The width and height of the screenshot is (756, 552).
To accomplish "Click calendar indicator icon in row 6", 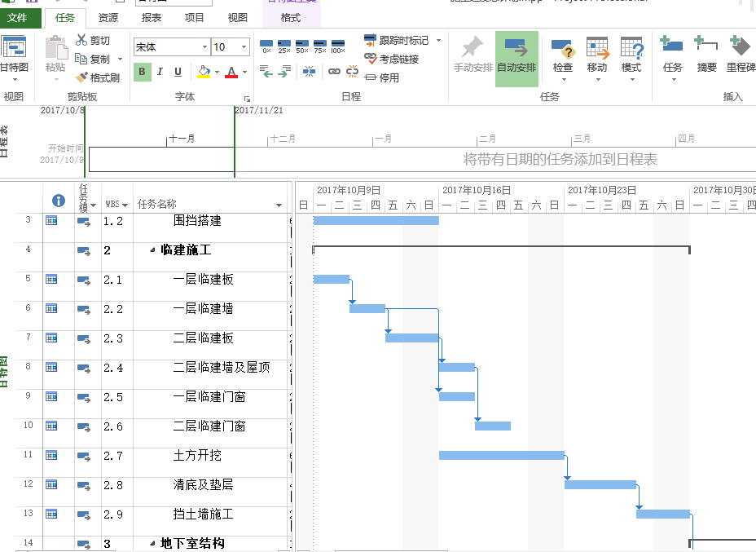I will pyautogui.click(x=51, y=308).
